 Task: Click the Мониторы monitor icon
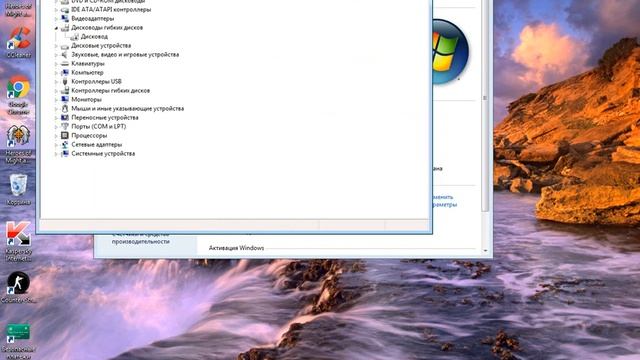(64, 100)
